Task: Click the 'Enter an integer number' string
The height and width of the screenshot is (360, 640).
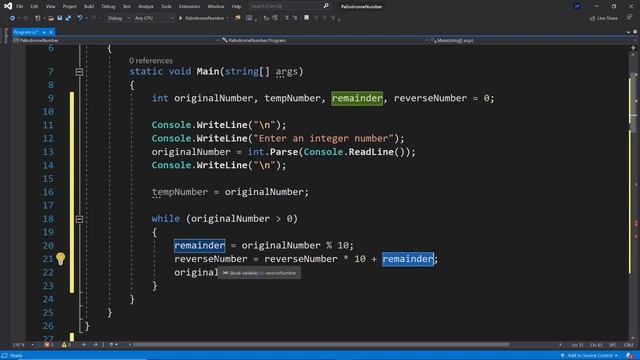Action: click(x=323, y=138)
